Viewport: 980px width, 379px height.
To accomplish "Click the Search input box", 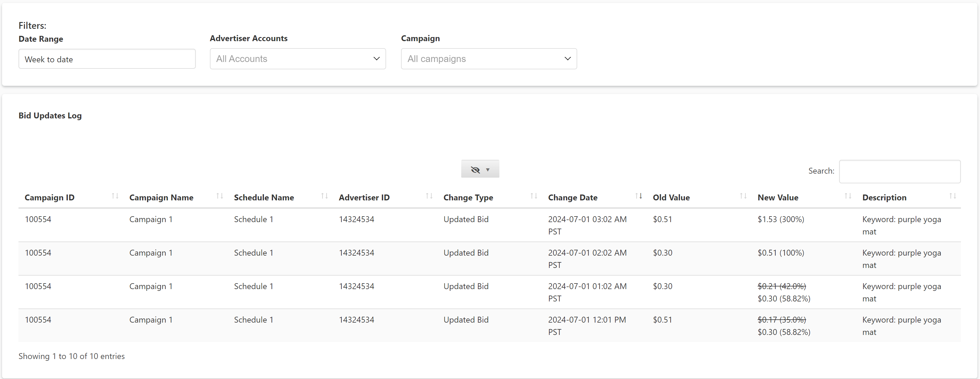I will (899, 172).
